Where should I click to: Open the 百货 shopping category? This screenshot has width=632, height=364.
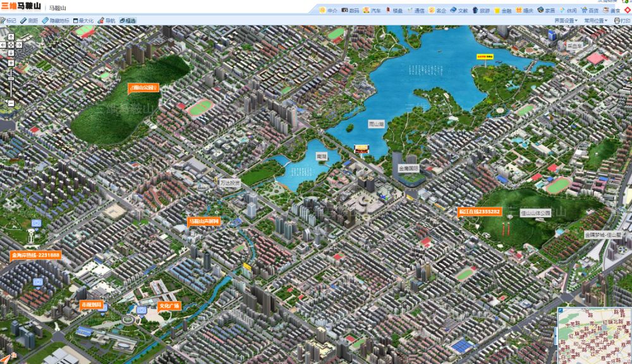tap(590, 11)
